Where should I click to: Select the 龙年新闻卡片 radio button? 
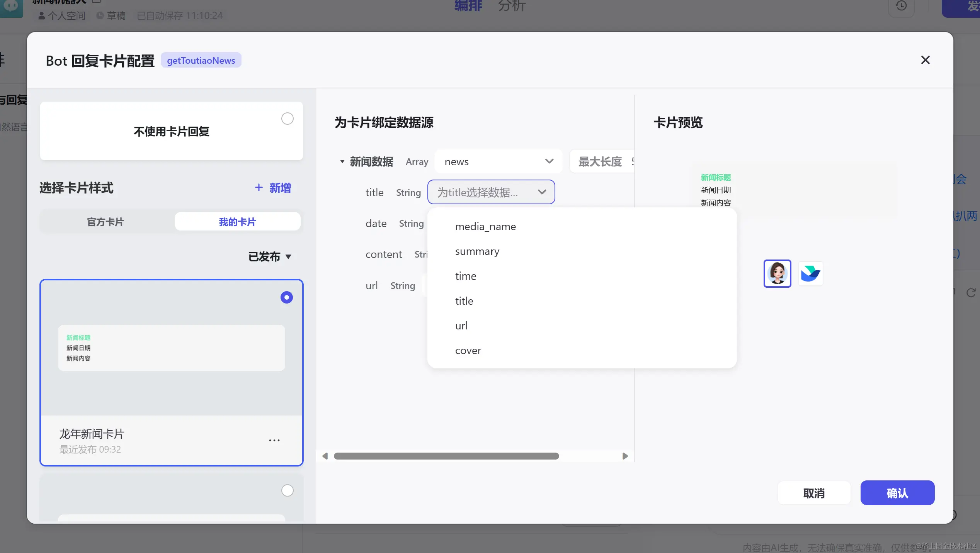[x=286, y=297]
